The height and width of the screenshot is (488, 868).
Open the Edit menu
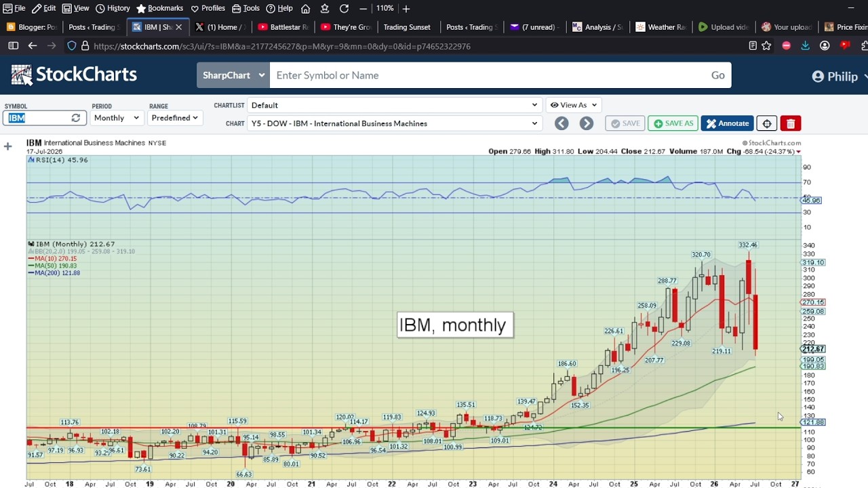44,8
